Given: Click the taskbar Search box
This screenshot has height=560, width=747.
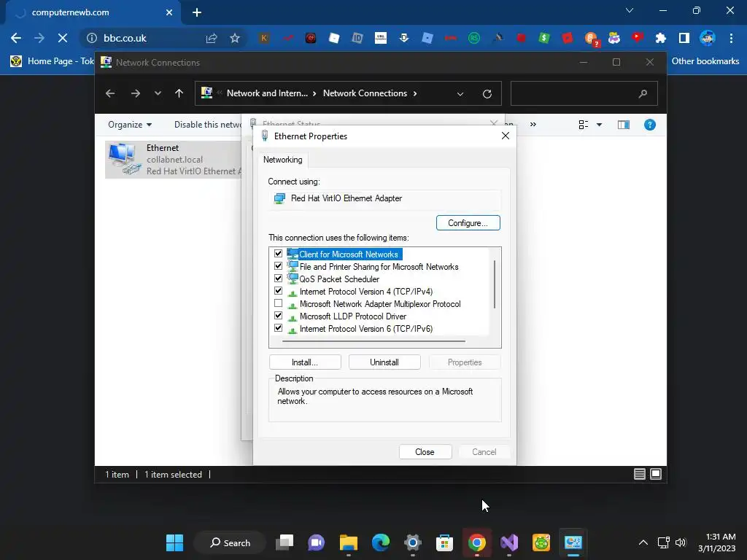Looking at the screenshot, I should point(230,542).
